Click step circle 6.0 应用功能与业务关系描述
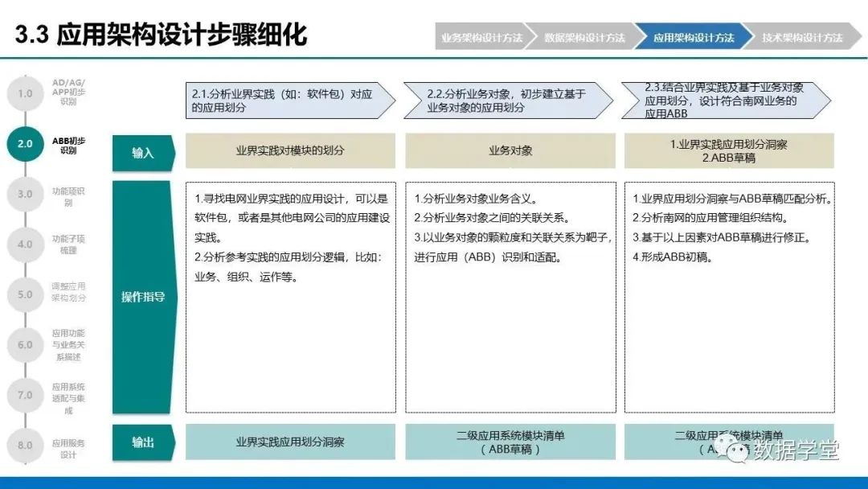Screen dimensions: 868x489 tap(25, 344)
